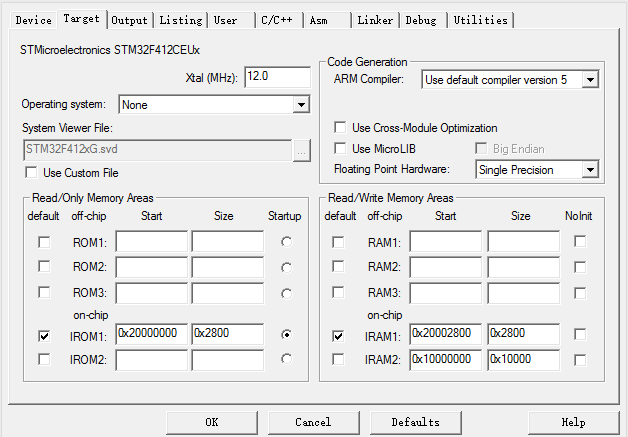Switch to the Device tab

point(34,20)
